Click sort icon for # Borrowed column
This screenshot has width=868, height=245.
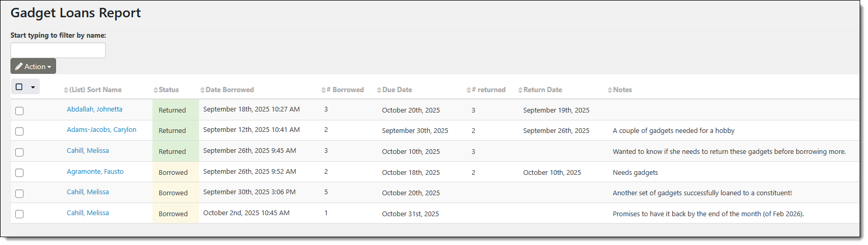click(323, 90)
